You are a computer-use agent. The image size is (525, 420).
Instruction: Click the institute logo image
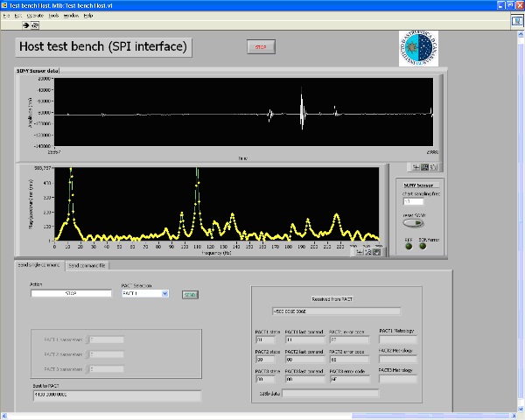tap(418, 48)
